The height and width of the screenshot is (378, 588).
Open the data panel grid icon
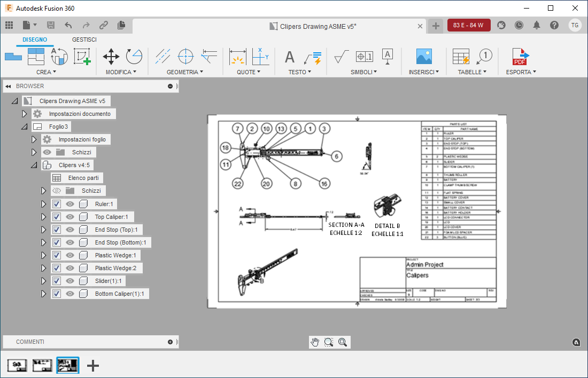(x=9, y=25)
